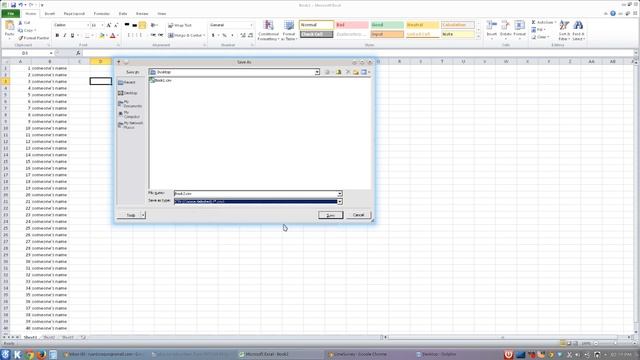The image size is (640, 360).
Task: Switch to the Review ribbon tab
Action: (x=142, y=13)
